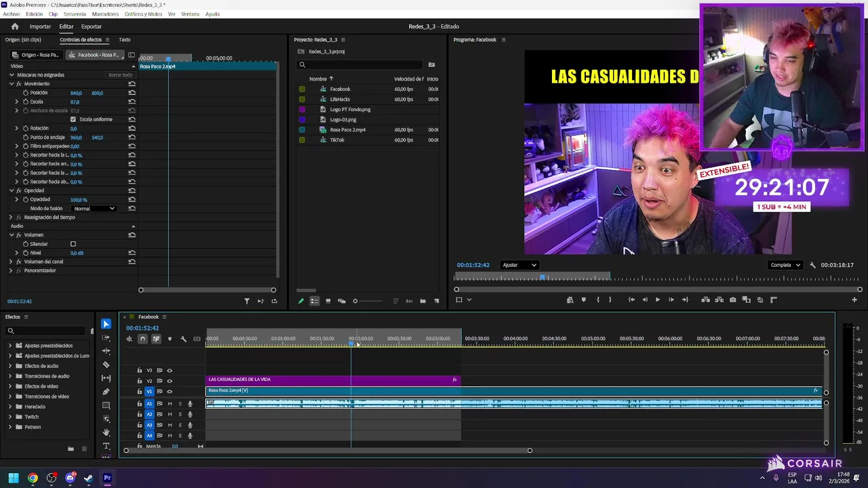
Task: Select the Track Select Forward tool
Action: (106, 338)
